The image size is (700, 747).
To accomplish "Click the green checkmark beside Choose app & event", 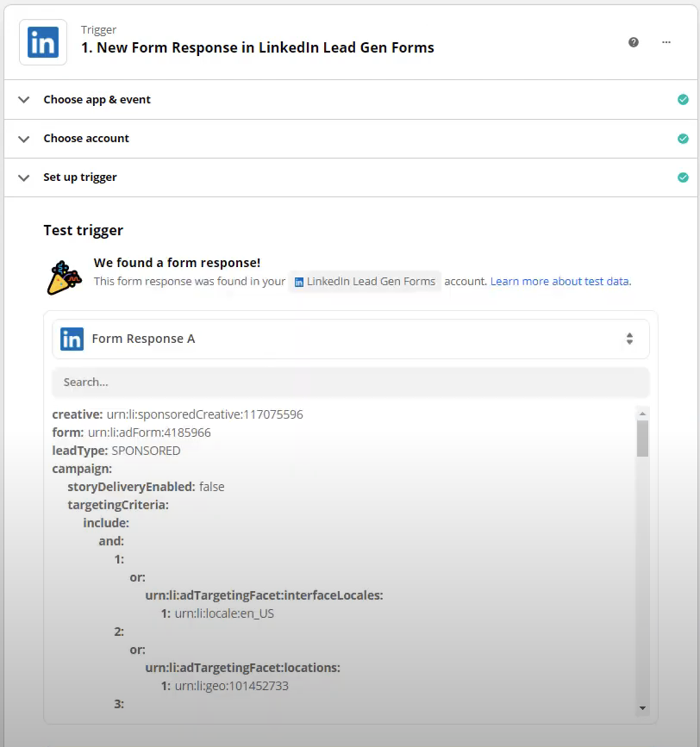I will click(683, 100).
